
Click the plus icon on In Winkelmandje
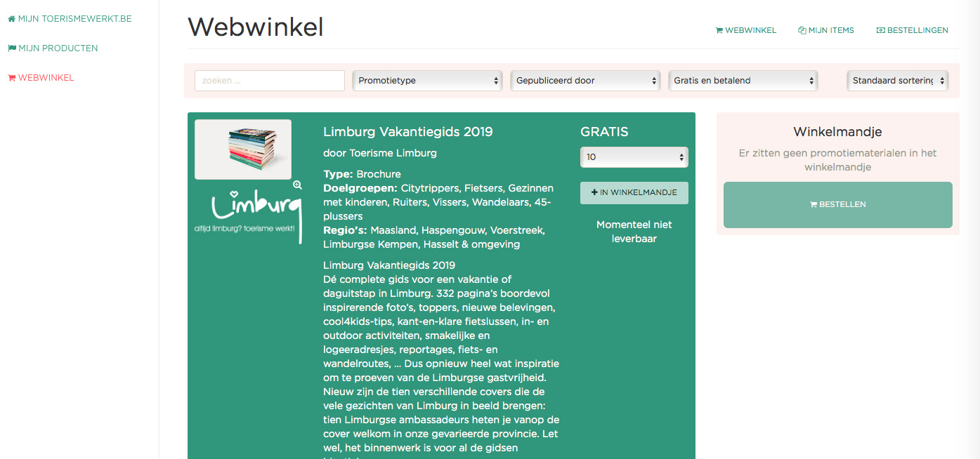point(595,192)
